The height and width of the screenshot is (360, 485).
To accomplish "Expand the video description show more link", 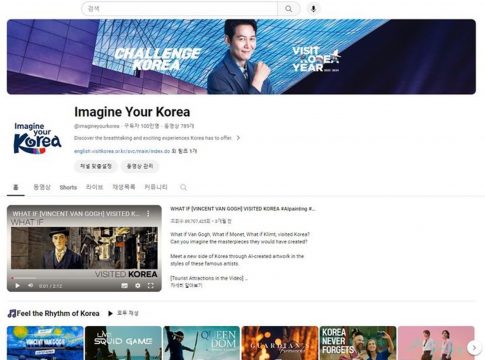I will 186,285.
